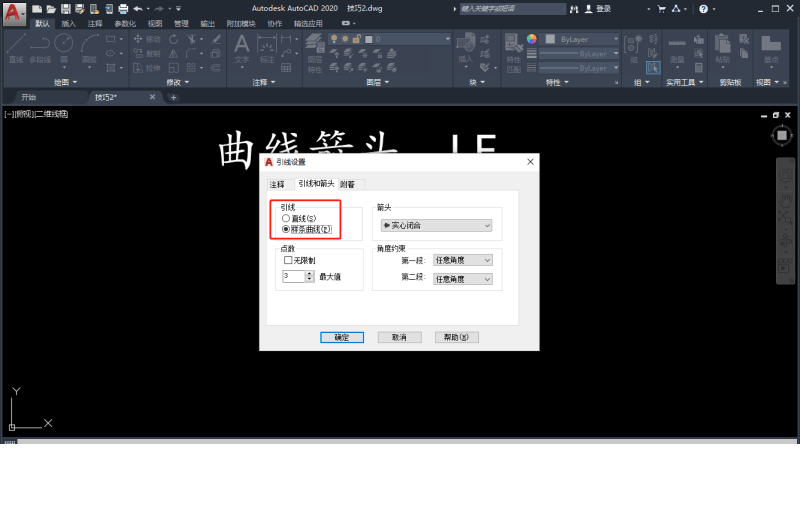Open the 箭头 实心闭合 dropdown
This screenshot has height=509, width=800.
click(436, 225)
